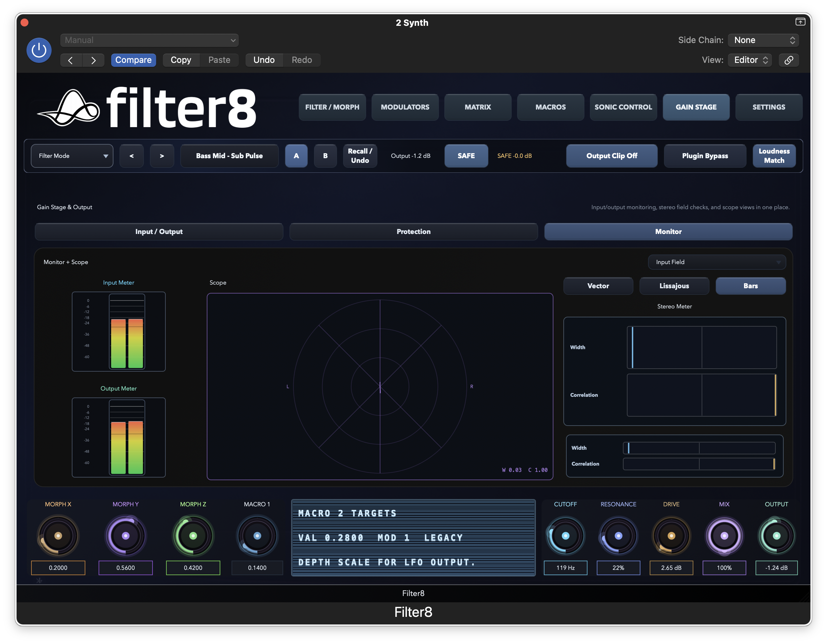Click the Output value field -1.24 dB
Image resolution: width=827 pixels, height=644 pixels.
[776, 568]
